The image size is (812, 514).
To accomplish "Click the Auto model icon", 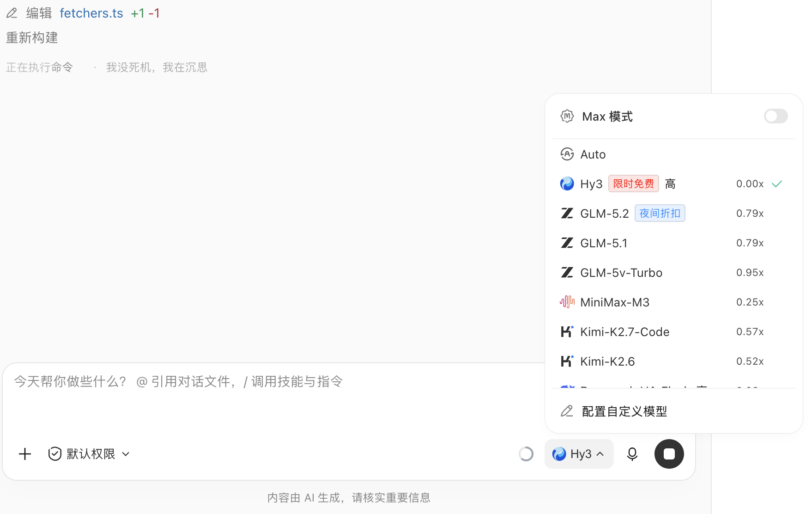I will click(567, 154).
